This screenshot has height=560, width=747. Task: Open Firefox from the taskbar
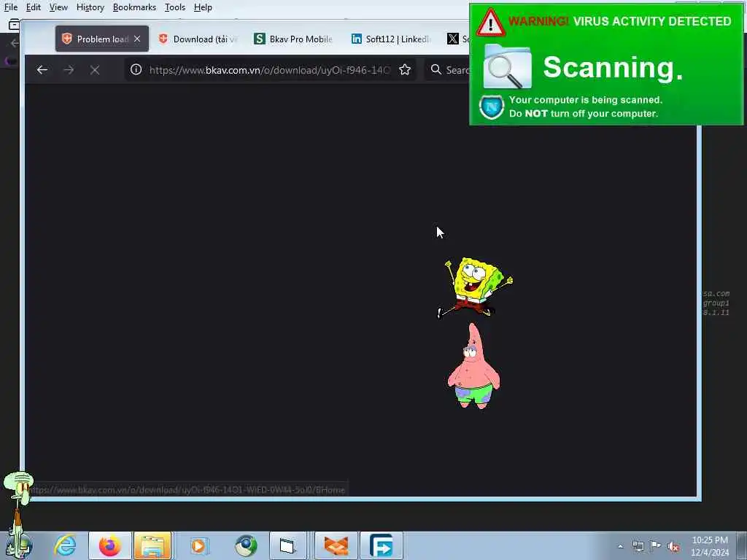[x=109, y=545]
